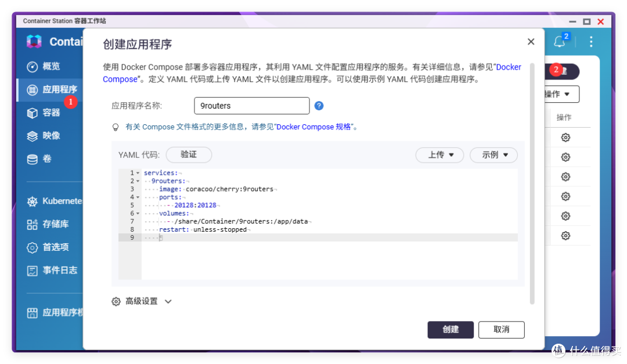Screen dimensions: 627x364
Task: Collapse the volumes fold arrow on line 6
Action: 138,214
